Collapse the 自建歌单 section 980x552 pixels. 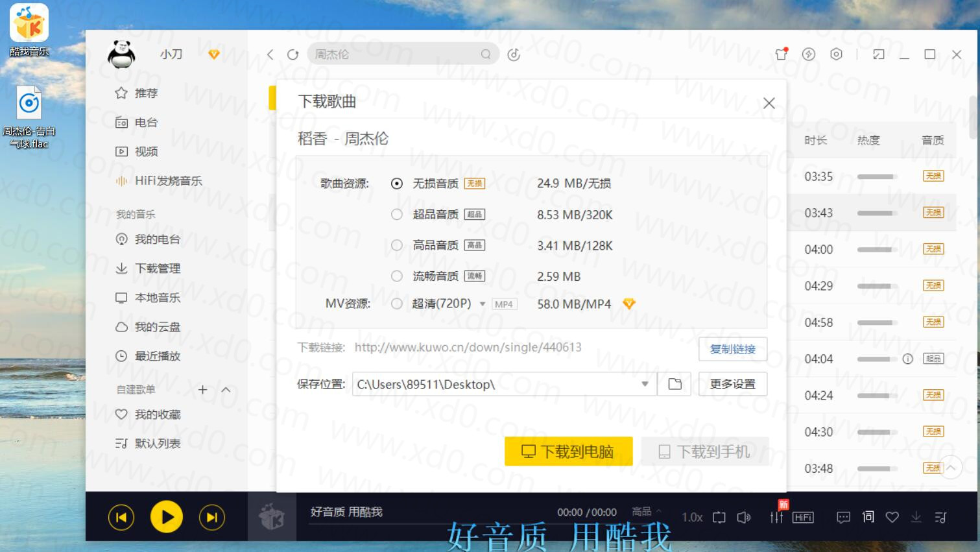[226, 390]
